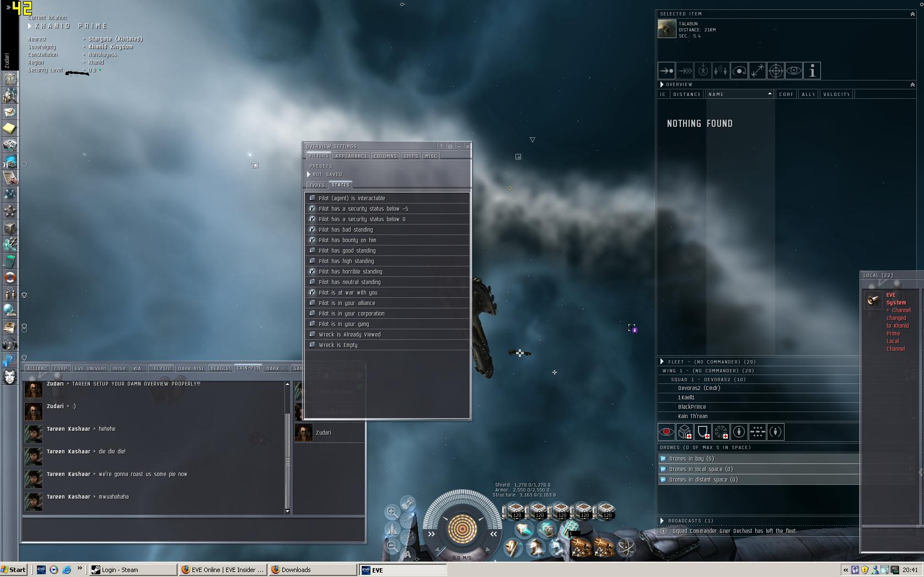
Task: Click the Approach icon in Selected Item
Action: point(667,71)
